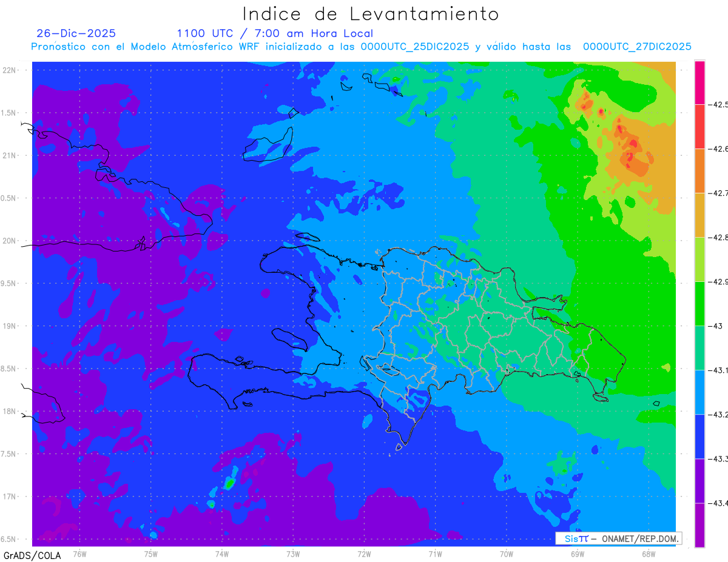The height and width of the screenshot is (562, 728).
Task: Click the '70W' longitude label
Action: tap(506, 553)
